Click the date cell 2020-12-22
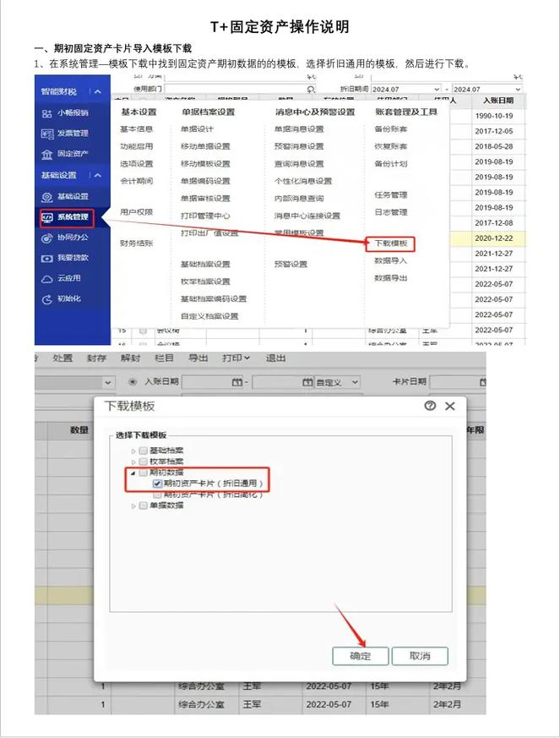 pos(494,238)
